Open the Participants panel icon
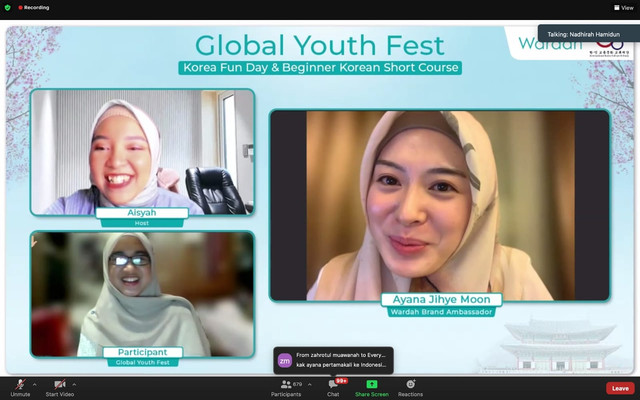Viewport: 640px width, 400px height. pos(286,384)
